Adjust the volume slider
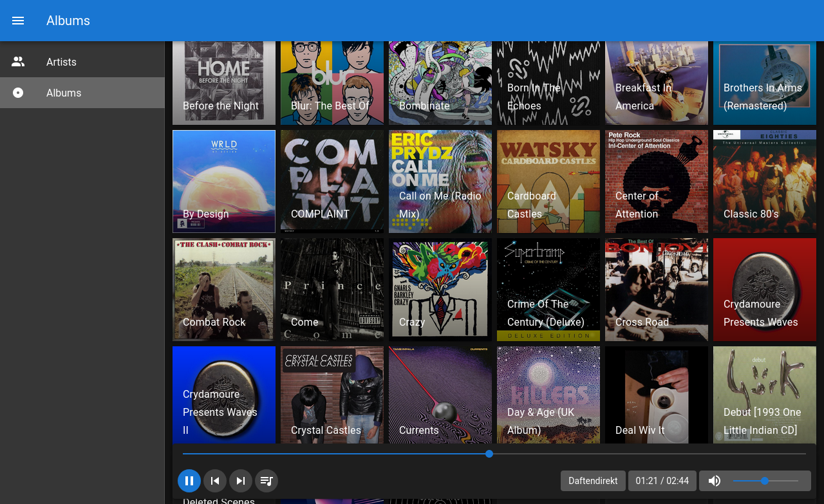This screenshot has width=824, height=504. (x=765, y=481)
